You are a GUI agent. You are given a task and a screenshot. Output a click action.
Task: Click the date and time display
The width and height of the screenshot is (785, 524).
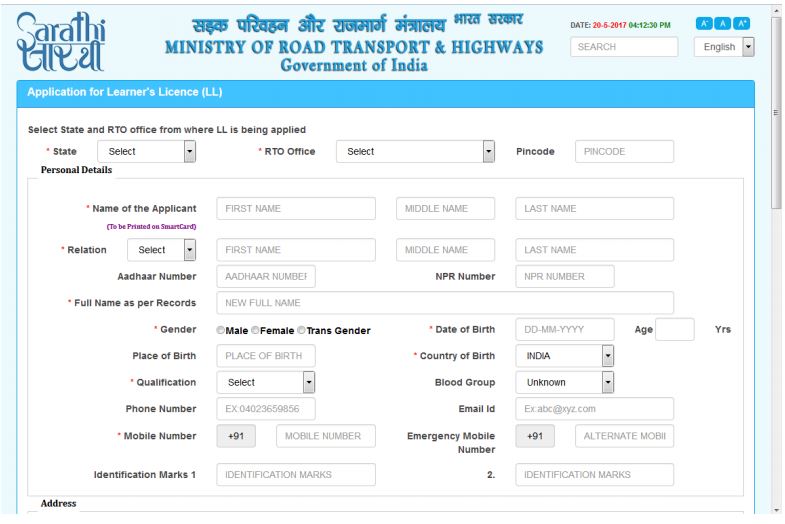(620, 25)
